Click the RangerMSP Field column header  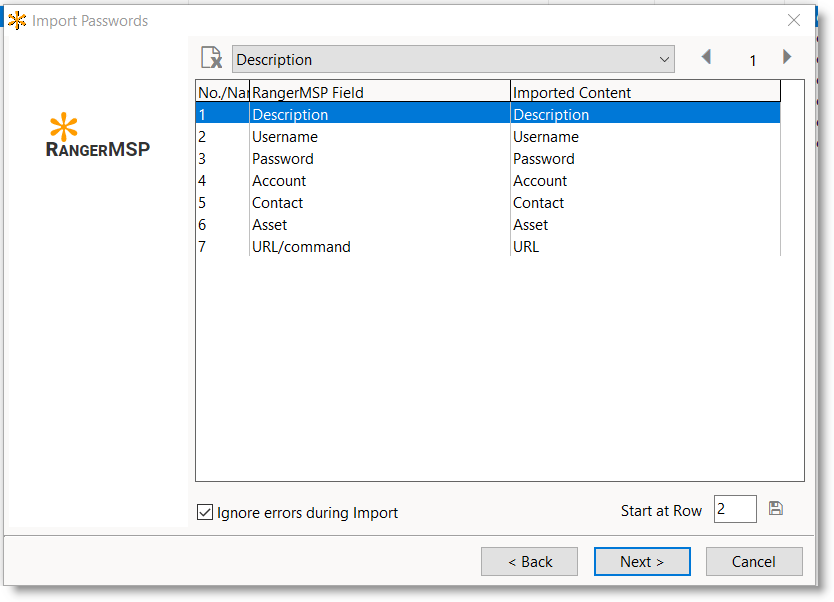380,93
